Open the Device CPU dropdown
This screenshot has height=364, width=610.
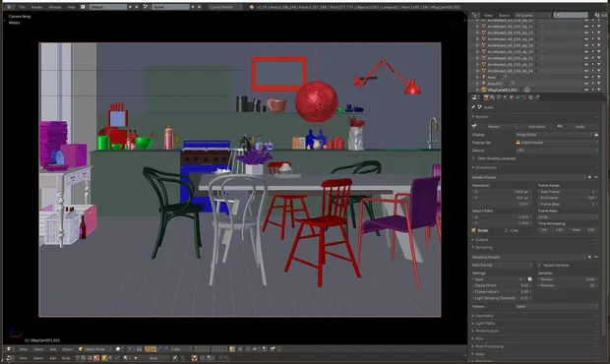tap(557, 151)
